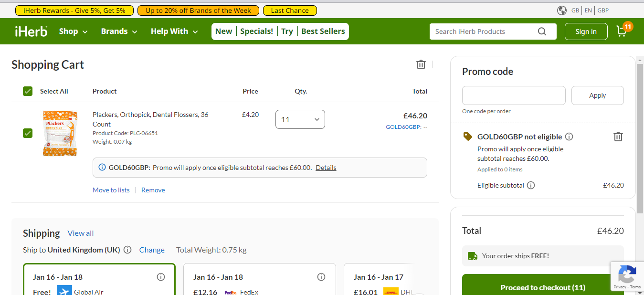Open info icon on FedEx shipping card

tap(321, 277)
